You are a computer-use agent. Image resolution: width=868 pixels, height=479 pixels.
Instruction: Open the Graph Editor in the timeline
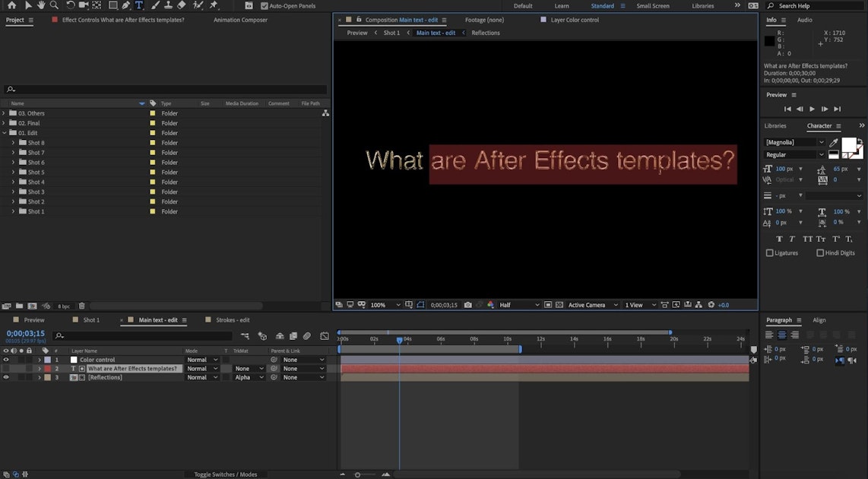pyautogui.click(x=325, y=336)
